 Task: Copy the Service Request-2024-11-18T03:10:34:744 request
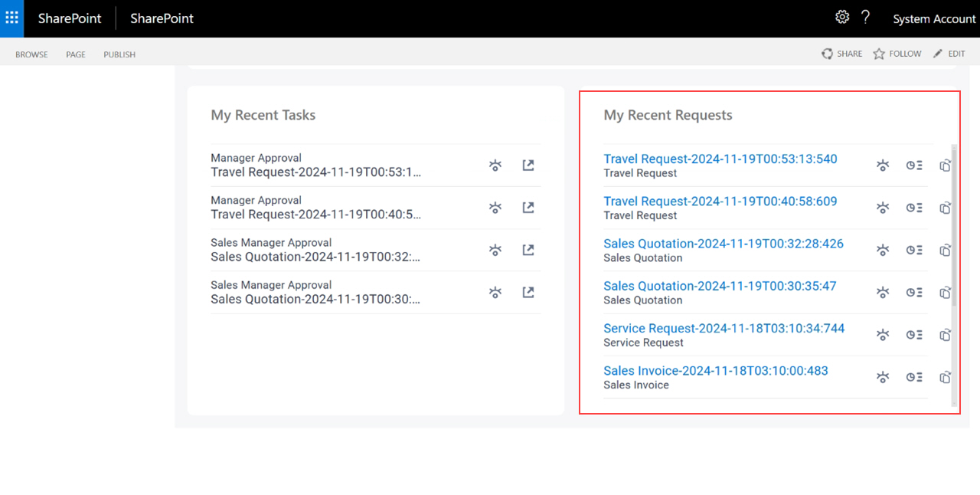[945, 335]
